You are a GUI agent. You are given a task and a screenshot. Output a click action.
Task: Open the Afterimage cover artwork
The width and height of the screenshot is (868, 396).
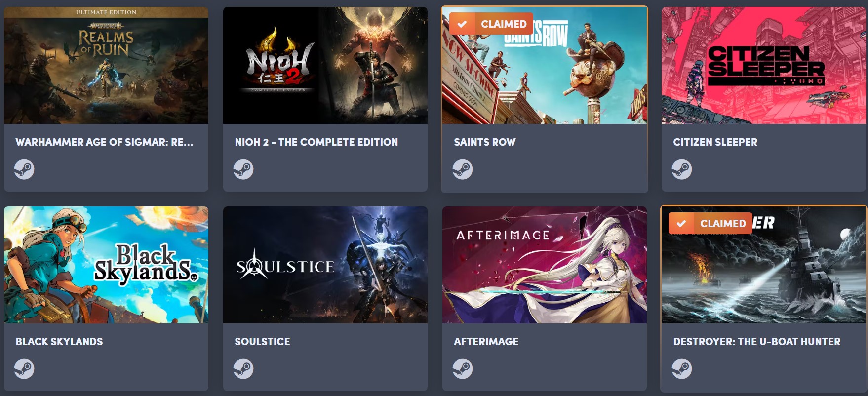tap(545, 265)
